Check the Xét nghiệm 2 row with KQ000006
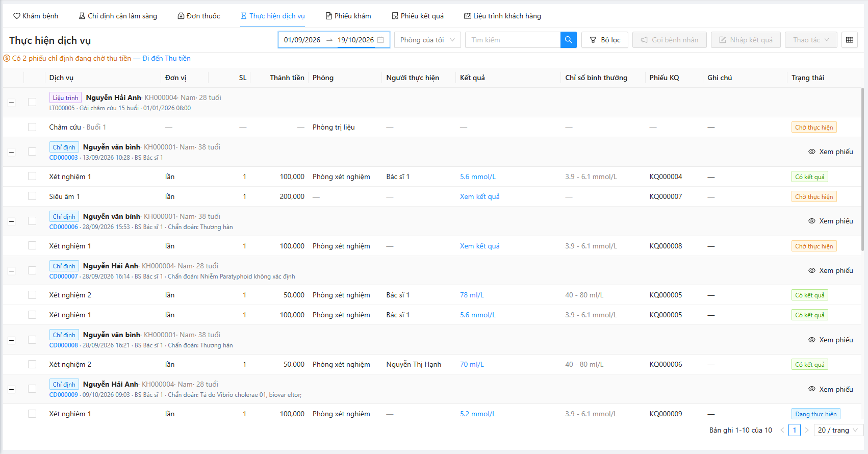Image resolution: width=868 pixels, height=454 pixels. pyautogui.click(x=32, y=364)
